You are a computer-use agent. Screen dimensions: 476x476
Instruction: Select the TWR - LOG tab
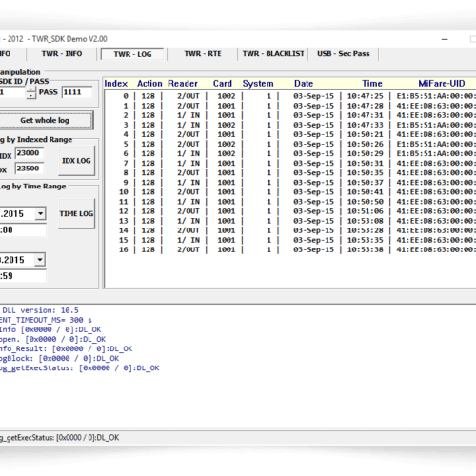point(132,54)
